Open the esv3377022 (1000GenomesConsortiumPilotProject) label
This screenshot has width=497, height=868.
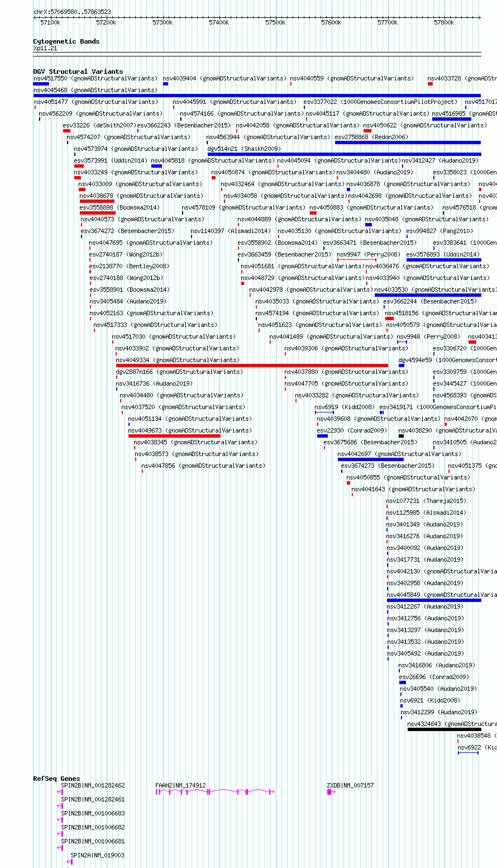(380, 102)
